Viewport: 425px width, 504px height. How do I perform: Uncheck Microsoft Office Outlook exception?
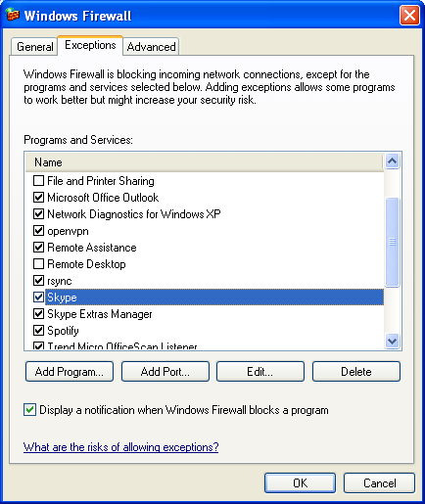click(38, 198)
